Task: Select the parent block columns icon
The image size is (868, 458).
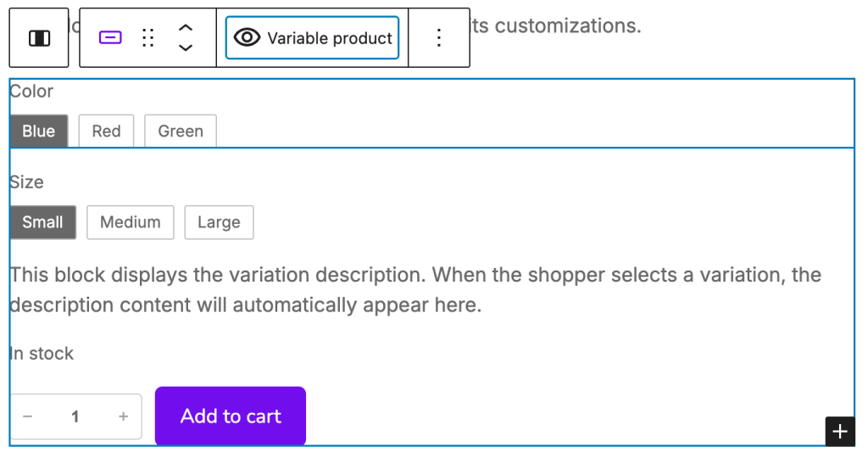Action: (x=39, y=38)
